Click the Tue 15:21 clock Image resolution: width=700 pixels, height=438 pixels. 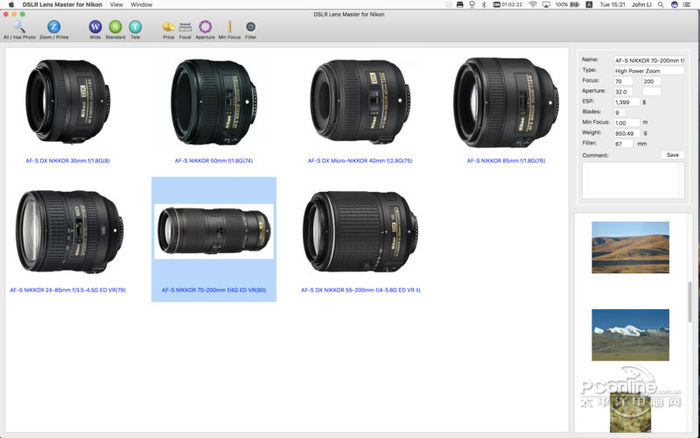[613, 4]
